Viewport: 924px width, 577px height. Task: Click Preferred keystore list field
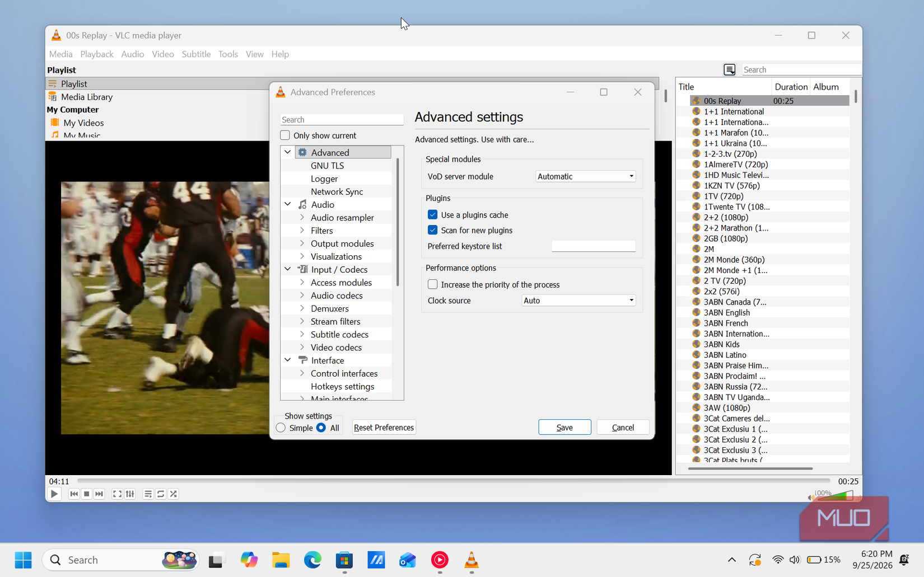(594, 246)
